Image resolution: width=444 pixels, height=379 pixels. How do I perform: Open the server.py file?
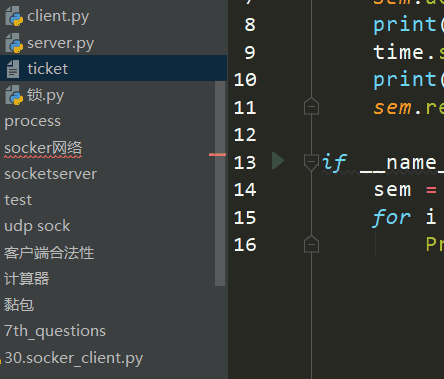point(61,43)
